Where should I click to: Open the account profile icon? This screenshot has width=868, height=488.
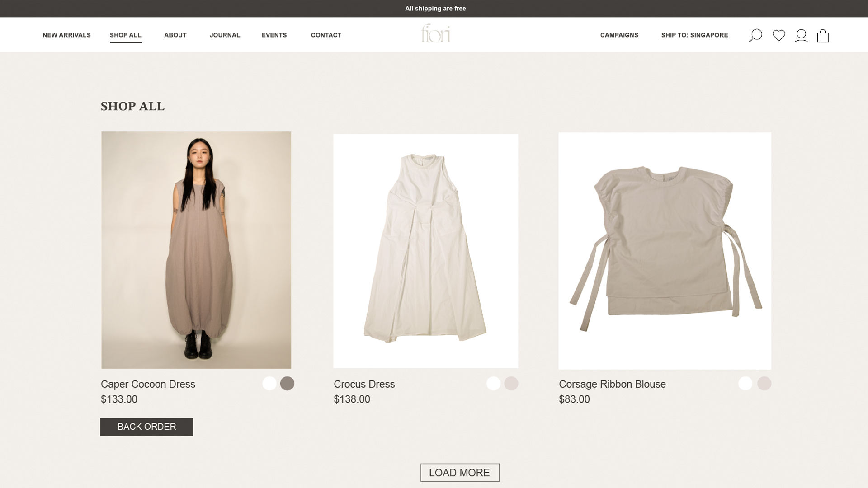[x=801, y=35]
